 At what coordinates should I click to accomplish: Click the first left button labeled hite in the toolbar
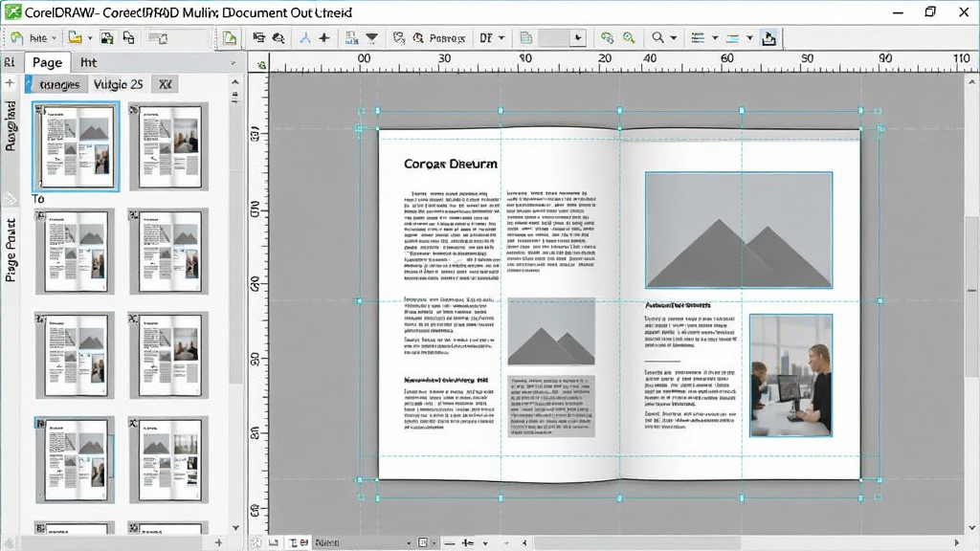coord(33,38)
